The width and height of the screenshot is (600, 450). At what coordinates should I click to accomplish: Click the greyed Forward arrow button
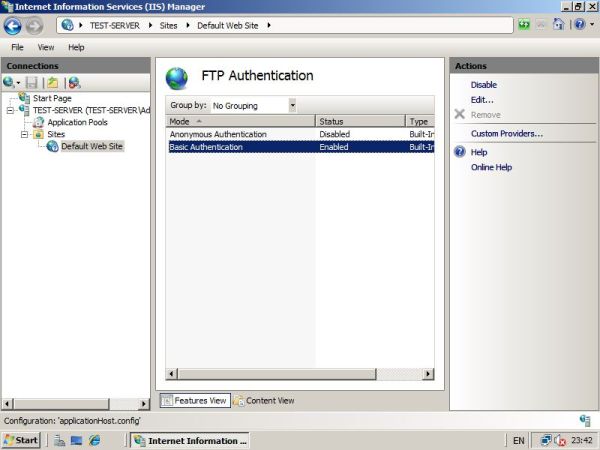34,26
